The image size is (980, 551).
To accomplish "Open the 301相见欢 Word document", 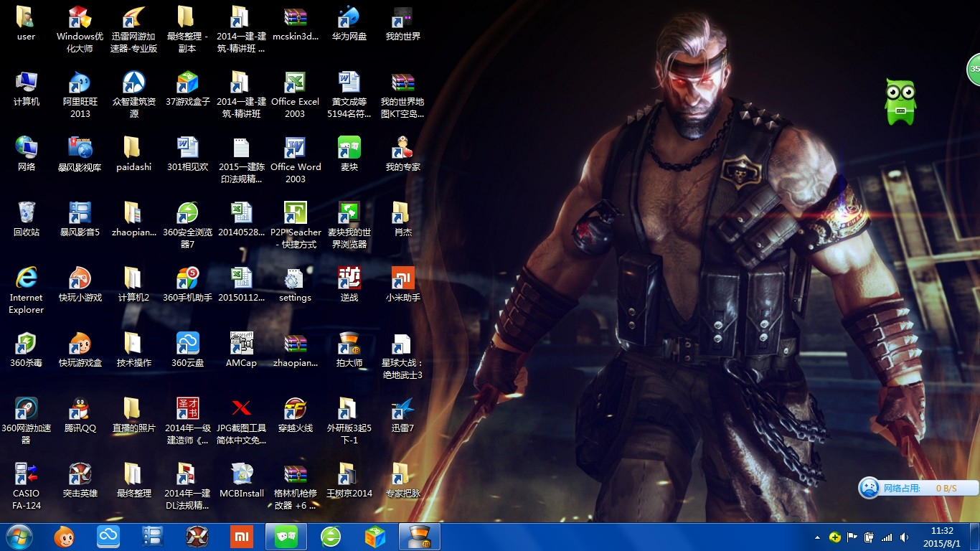I will [x=187, y=154].
